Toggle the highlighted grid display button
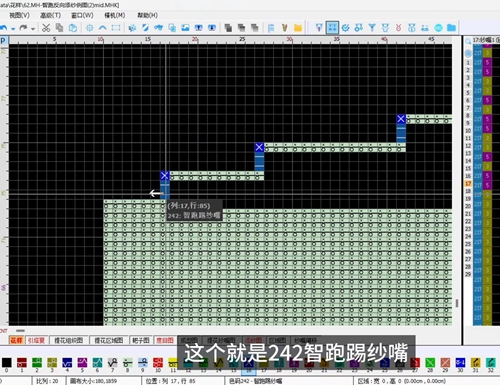The width and height of the screenshot is (500, 385). pyautogui.click(x=332, y=28)
